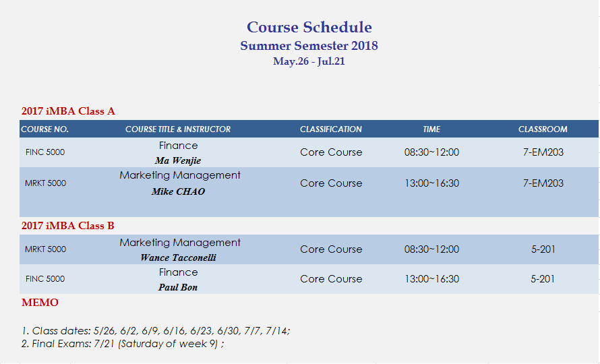The height and width of the screenshot is (364, 600).
Task: Select the CLASSROOM column header
Action: click(543, 129)
